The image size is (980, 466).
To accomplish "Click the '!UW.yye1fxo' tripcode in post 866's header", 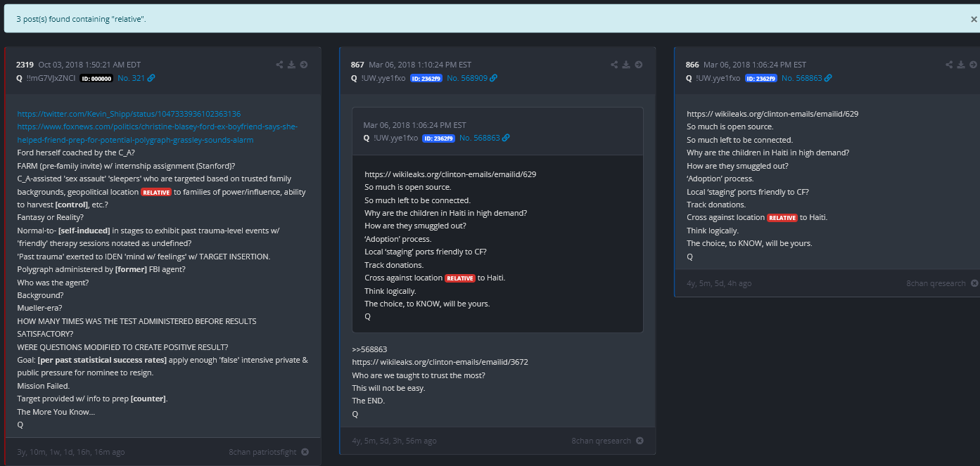I will 718,78.
